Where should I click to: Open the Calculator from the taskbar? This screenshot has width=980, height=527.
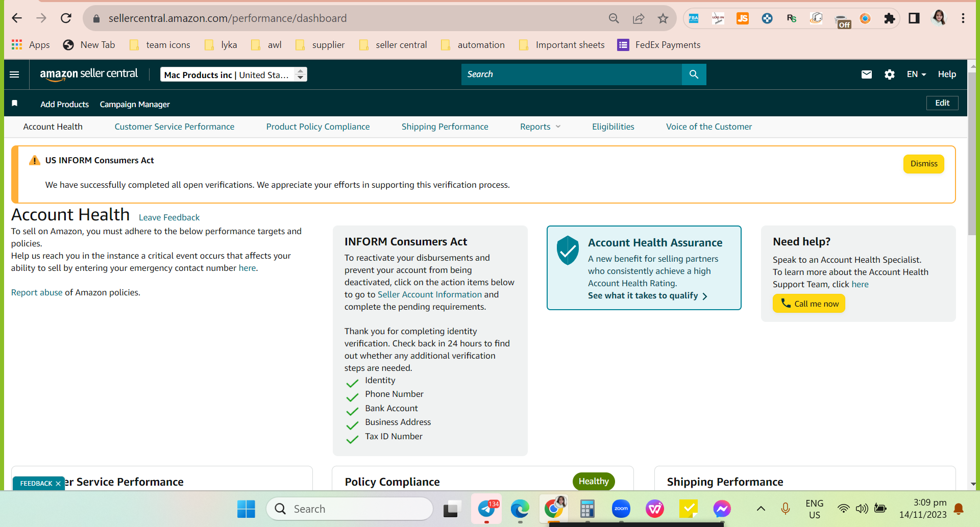[587, 509]
